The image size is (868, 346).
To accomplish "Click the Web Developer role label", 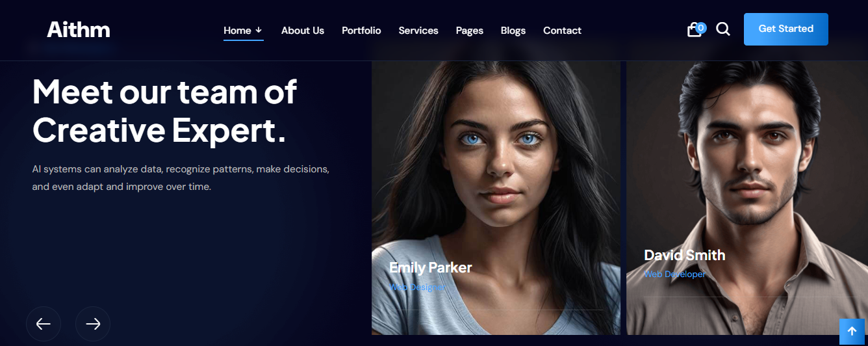I will [675, 274].
